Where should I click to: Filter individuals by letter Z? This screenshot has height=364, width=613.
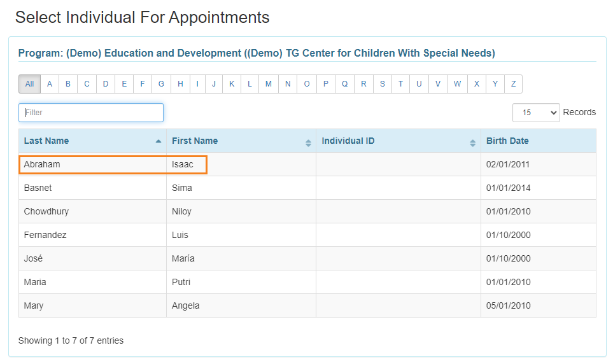tap(513, 84)
